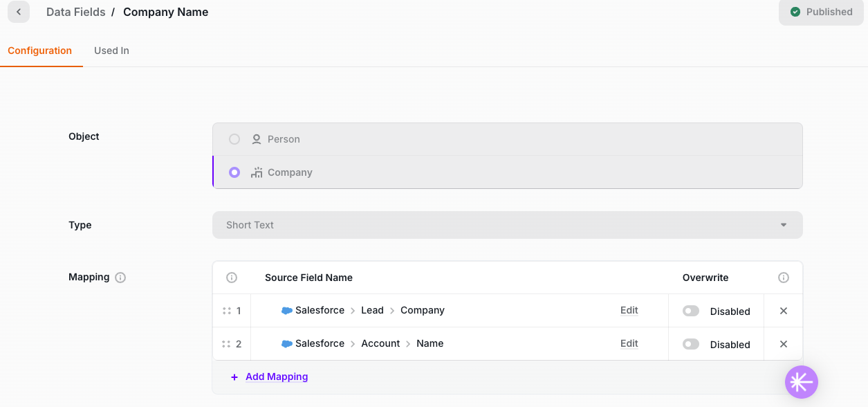
Task: Click the Disabled label in the Account row
Action: coord(730,345)
